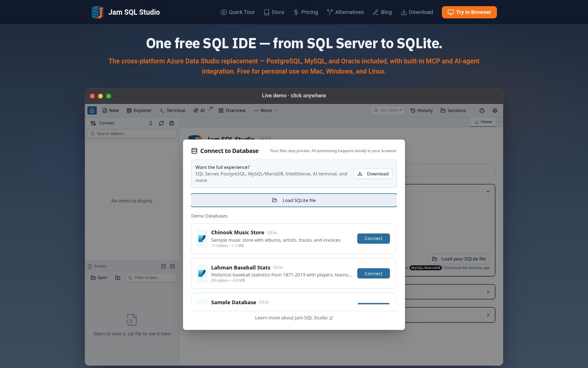Collapse all tree items icon in sidebar
Viewport: 588px width, 368px height.
[x=151, y=123]
